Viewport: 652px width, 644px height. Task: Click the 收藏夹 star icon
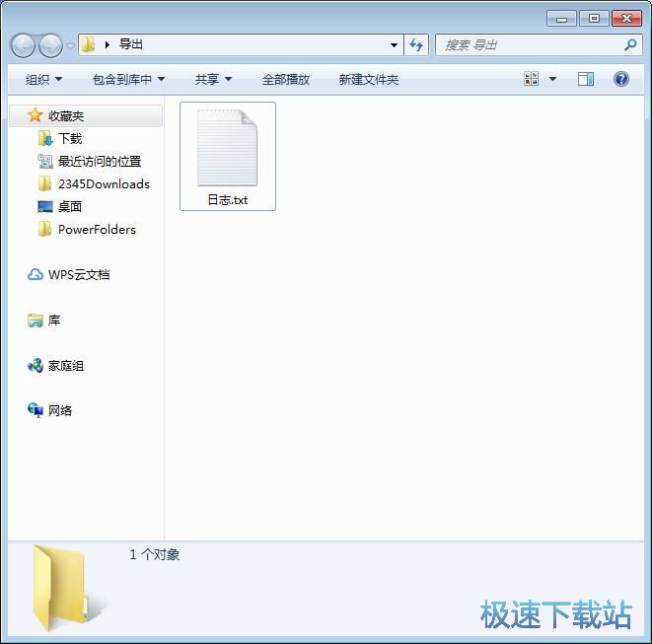pyautogui.click(x=35, y=115)
